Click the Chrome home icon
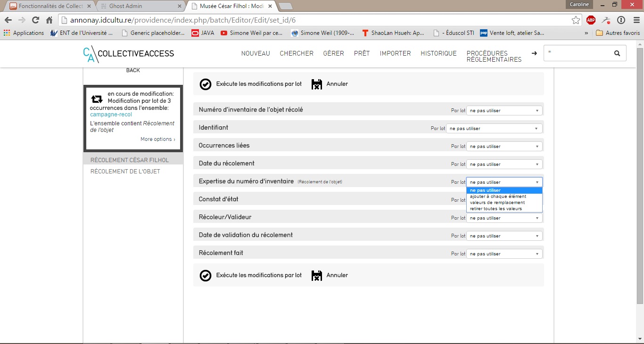Viewport: 644px width, 344px height. (x=49, y=20)
